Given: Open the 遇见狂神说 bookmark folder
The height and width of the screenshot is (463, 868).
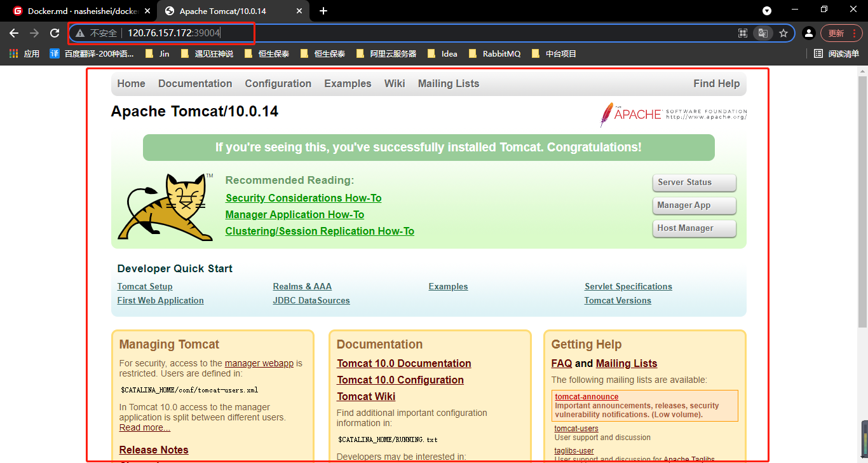Looking at the screenshot, I should (207, 54).
